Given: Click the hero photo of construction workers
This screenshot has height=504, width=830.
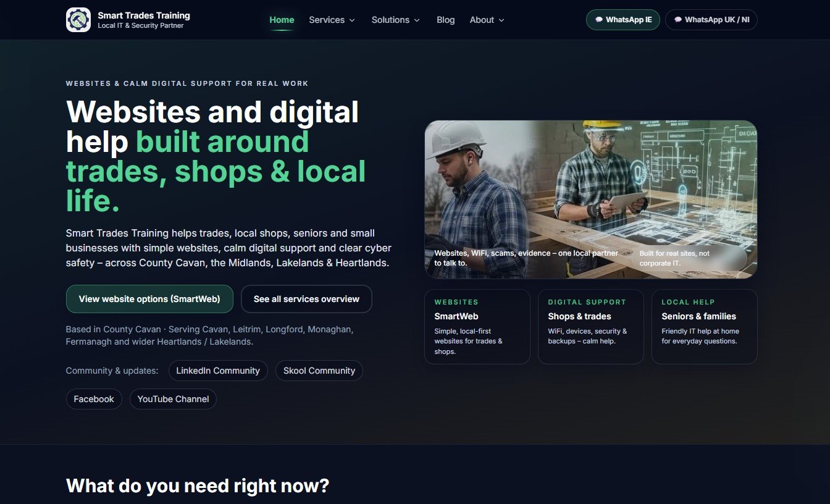Looking at the screenshot, I should [x=590, y=198].
